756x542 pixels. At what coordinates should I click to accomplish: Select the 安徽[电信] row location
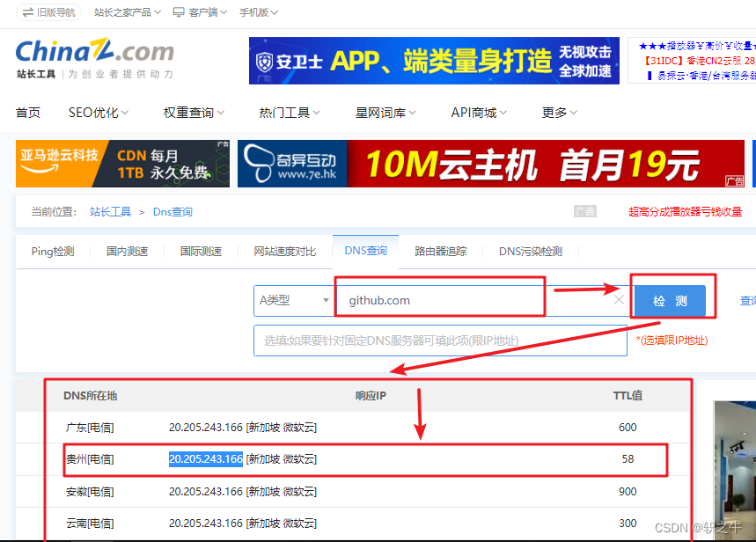point(90,491)
